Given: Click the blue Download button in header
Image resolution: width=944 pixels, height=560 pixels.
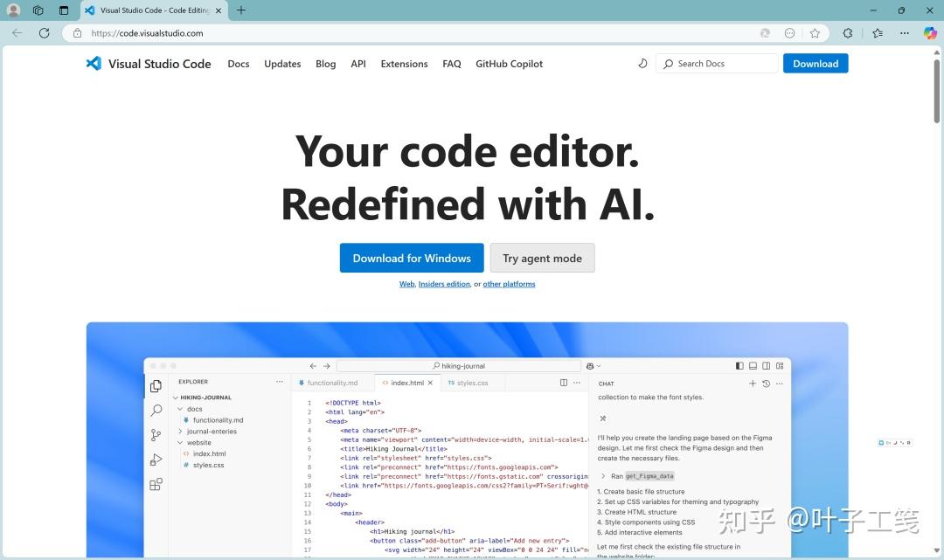Looking at the screenshot, I should tap(816, 63).
